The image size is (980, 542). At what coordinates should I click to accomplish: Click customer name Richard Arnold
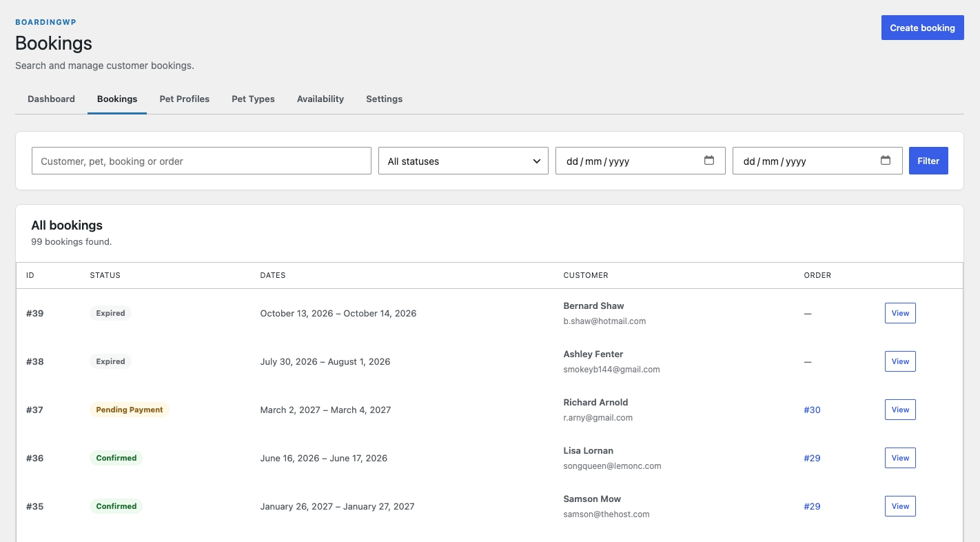coord(595,402)
